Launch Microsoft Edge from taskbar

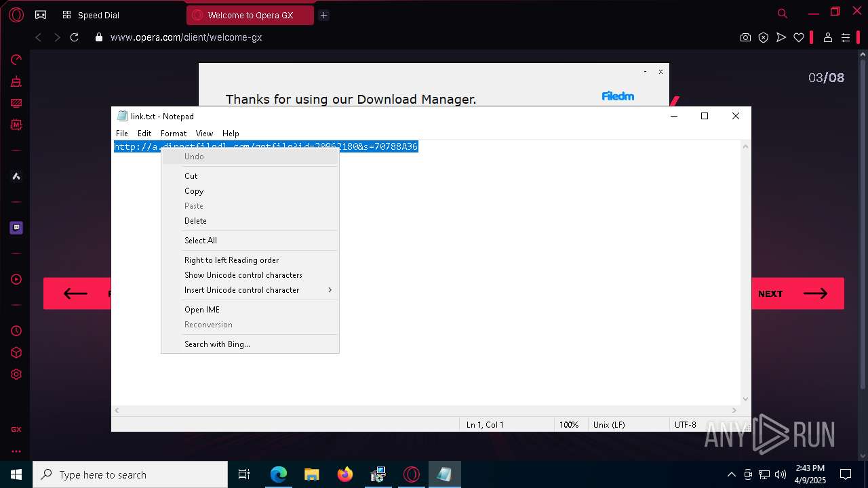click(x=279, y=474)
